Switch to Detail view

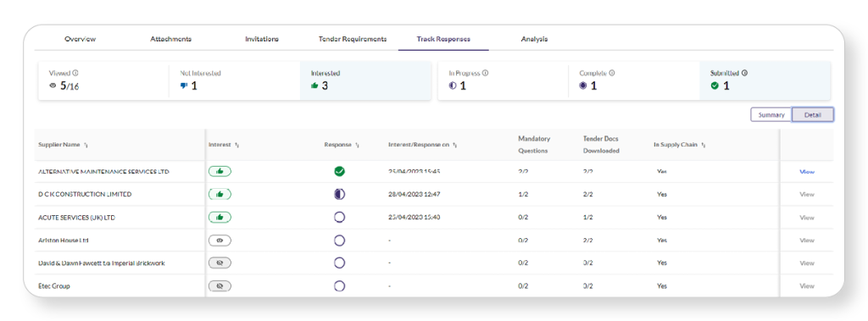813,114
